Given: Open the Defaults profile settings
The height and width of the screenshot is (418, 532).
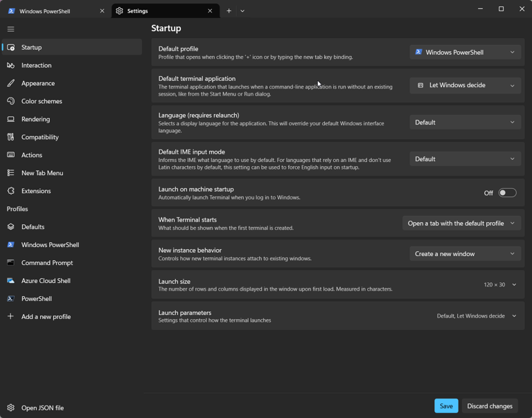Looking at the screenshot, I should pyautogui.click(x=72, y=227).
